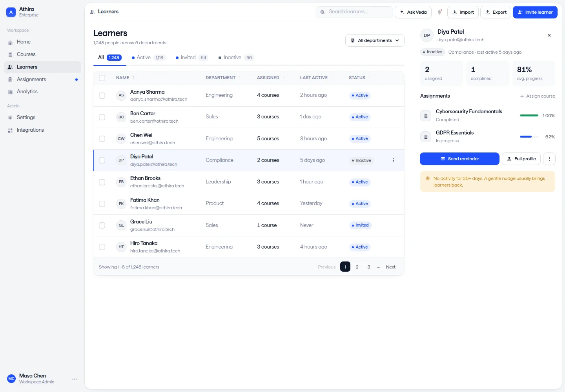Focus the Search learners field
The image size is (565, 392).
tap(354, 12)
